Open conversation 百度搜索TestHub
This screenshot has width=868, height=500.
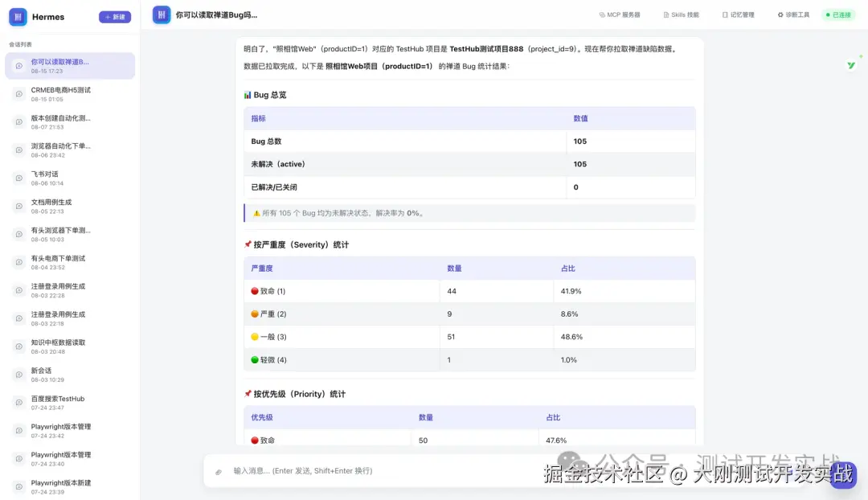(70, 403)
